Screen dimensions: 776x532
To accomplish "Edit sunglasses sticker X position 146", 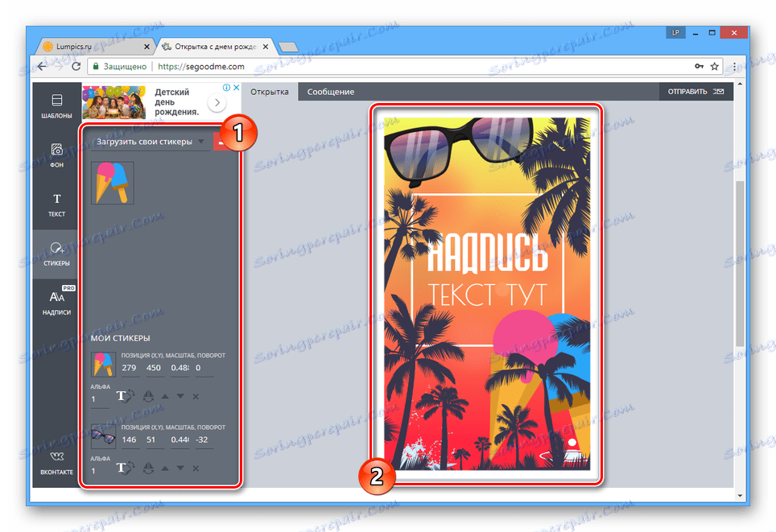I will pos(129,439).
